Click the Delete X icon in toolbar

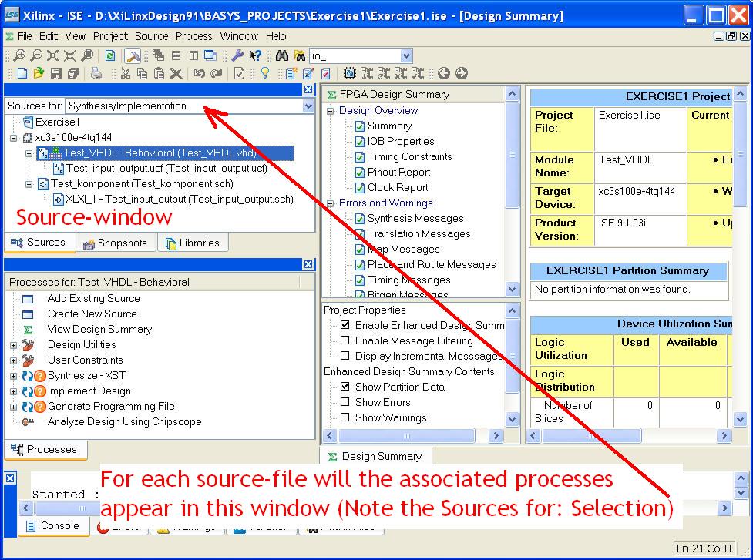(x=176, y=73)
